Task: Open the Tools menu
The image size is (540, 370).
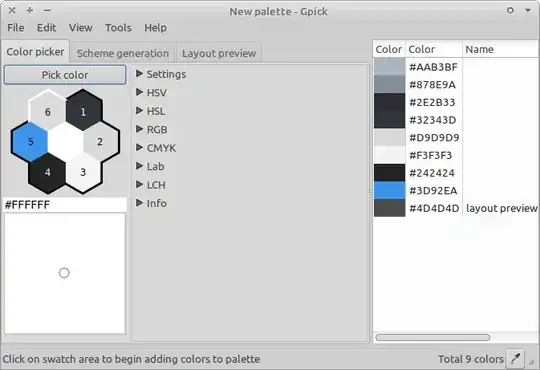Action: [x=118, y=28]
